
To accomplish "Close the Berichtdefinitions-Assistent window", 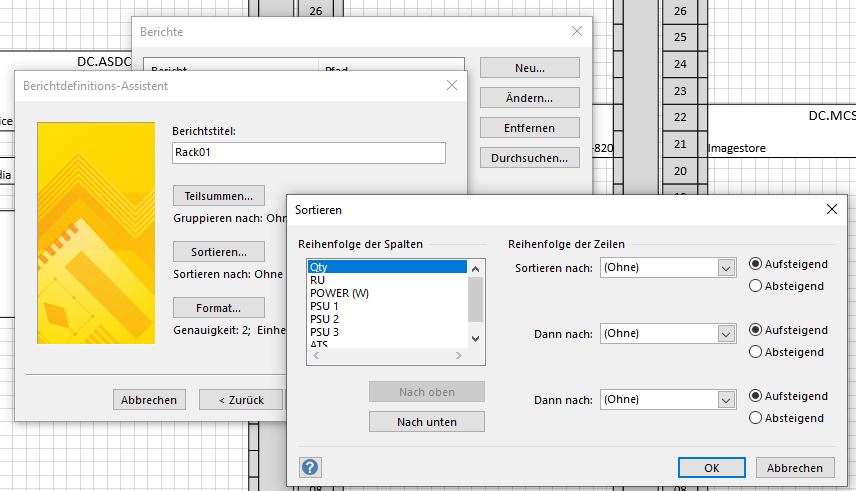I will (452, 86).
